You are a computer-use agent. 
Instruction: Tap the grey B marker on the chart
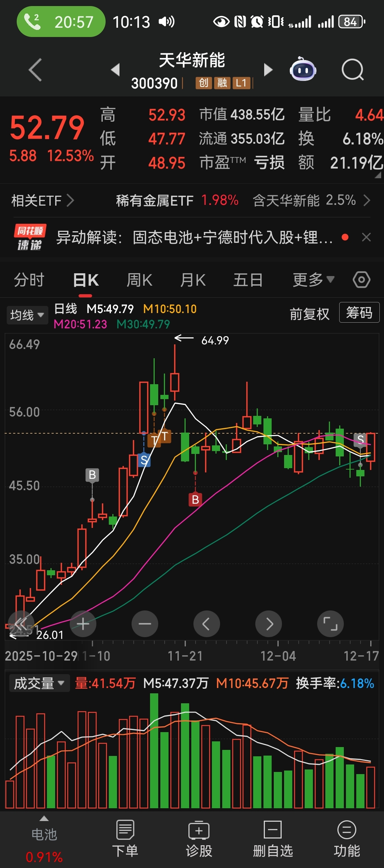92,475
